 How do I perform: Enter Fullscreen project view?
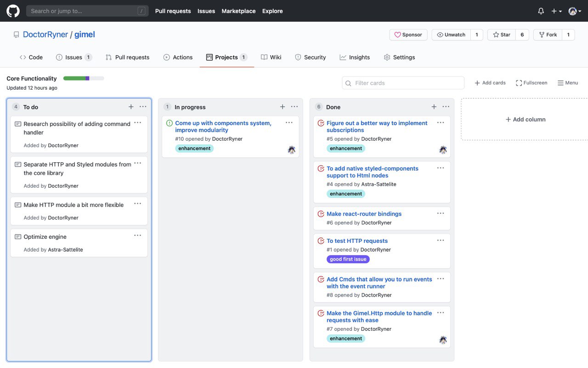tap(531, 83)
